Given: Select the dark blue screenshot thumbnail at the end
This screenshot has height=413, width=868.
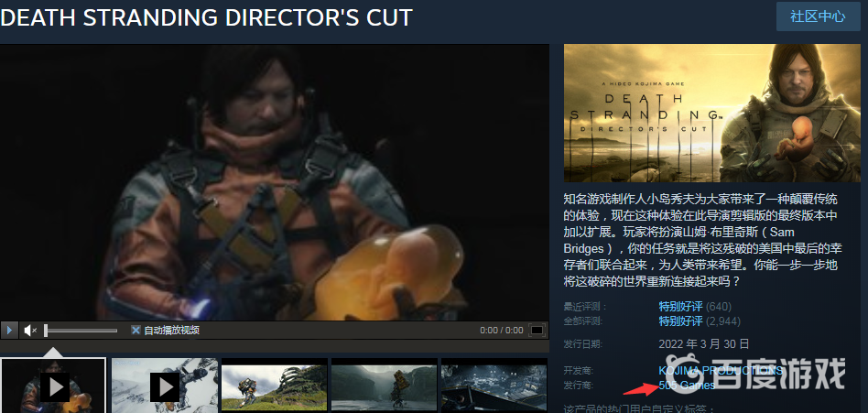Looking at the screenshot, I should [x=494, y=386].
